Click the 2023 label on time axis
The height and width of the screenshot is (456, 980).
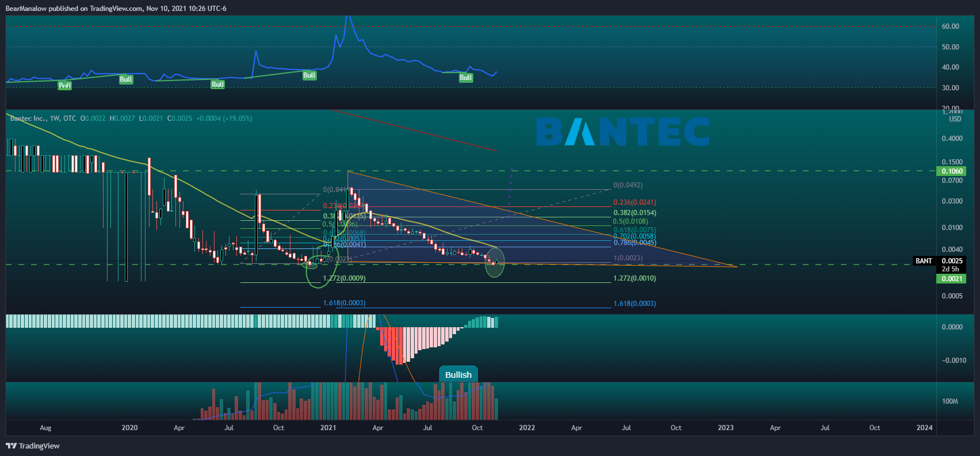(726, 428)
